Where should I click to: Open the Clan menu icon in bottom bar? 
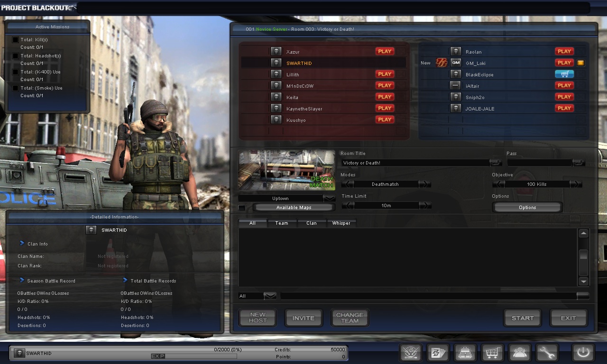pyautogui.click(x=411, y=353)
